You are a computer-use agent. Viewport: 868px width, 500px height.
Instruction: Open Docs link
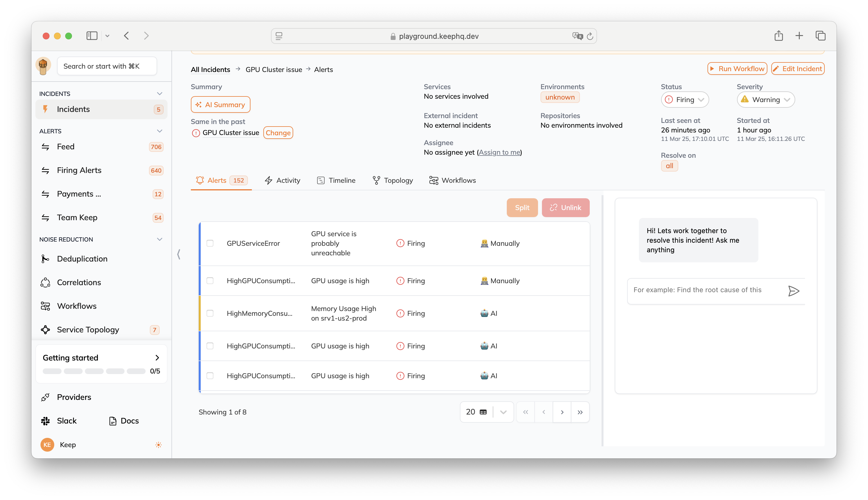pyautogui.click(x=124, y=421)
